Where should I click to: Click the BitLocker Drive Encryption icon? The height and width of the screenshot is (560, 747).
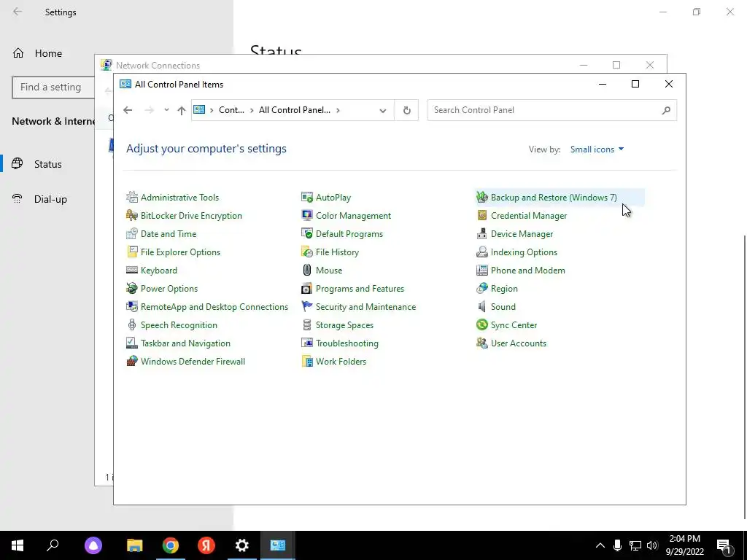point(132,215)
